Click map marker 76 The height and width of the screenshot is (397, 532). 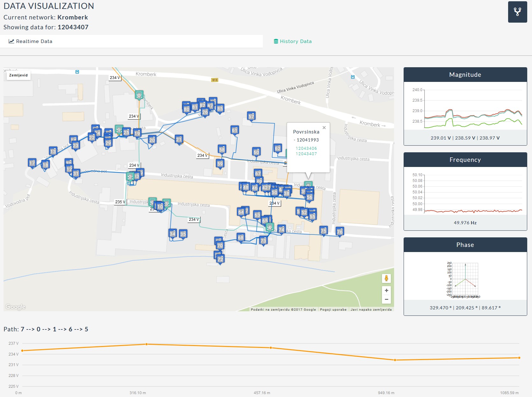pyautogui.click(x=340, y=232)
